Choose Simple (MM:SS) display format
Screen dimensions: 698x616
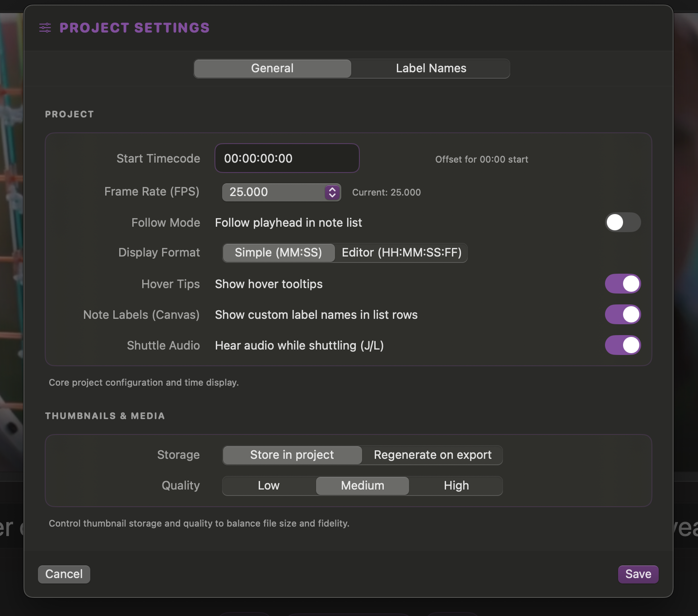278,253
